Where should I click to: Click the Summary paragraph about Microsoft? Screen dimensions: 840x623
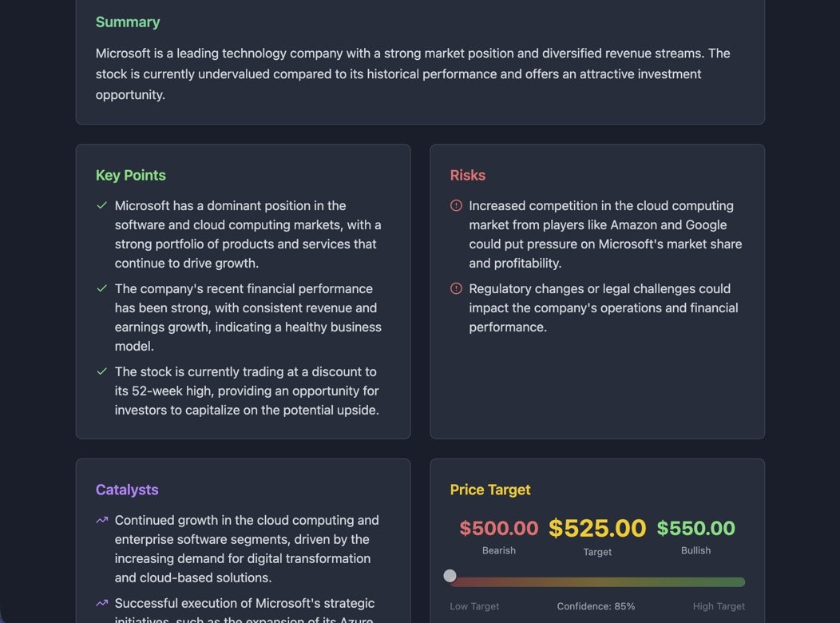413,74
